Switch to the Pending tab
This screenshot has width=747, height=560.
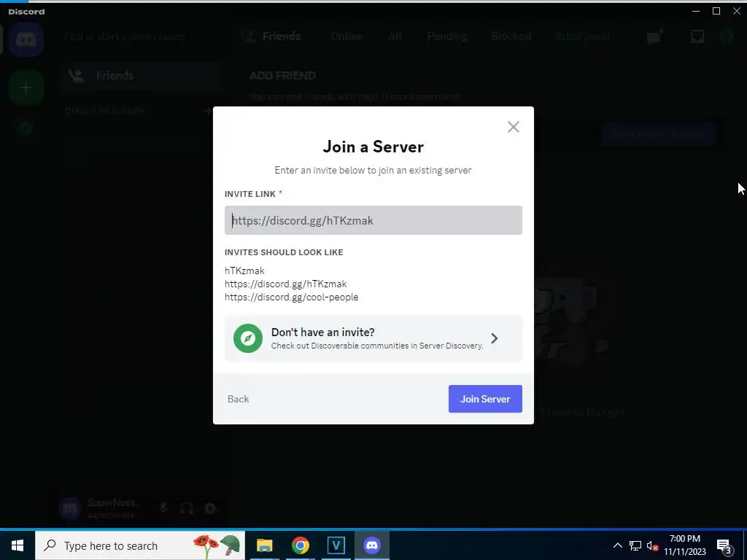point(447,36)
